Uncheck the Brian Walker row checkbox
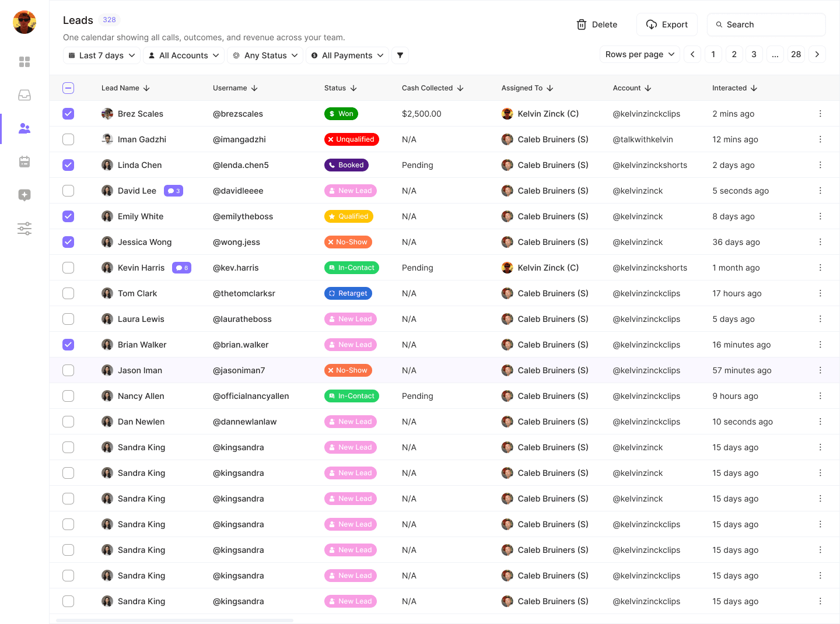The image size is (840, 624). point(68,345)
